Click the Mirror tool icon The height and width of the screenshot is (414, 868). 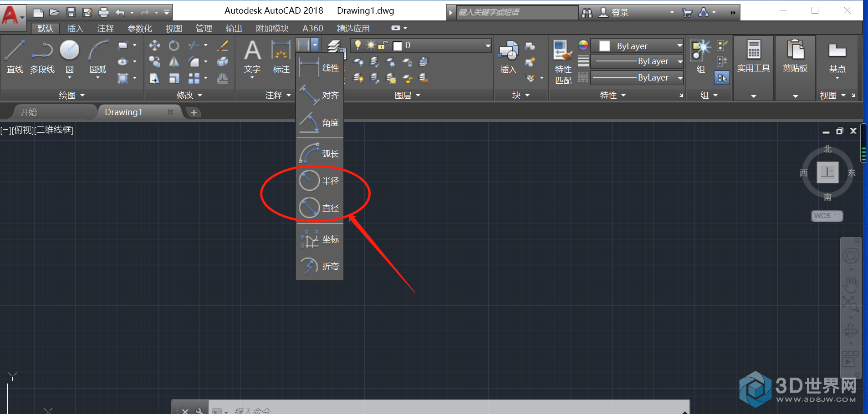point(174,62)
